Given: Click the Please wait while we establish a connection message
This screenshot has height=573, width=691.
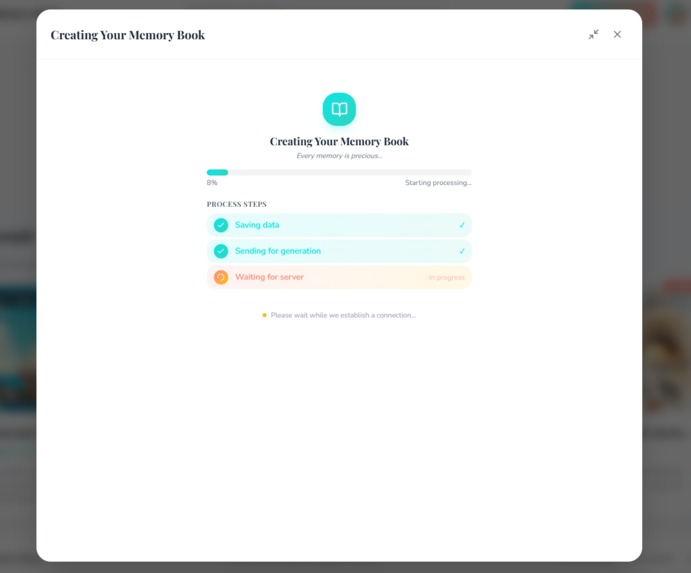Looking at the screenshot, I should [343, 315].
